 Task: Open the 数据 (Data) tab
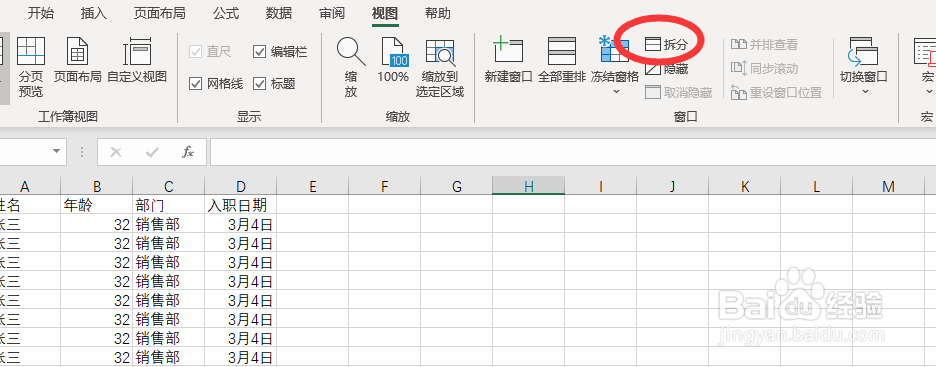(279, 13)
